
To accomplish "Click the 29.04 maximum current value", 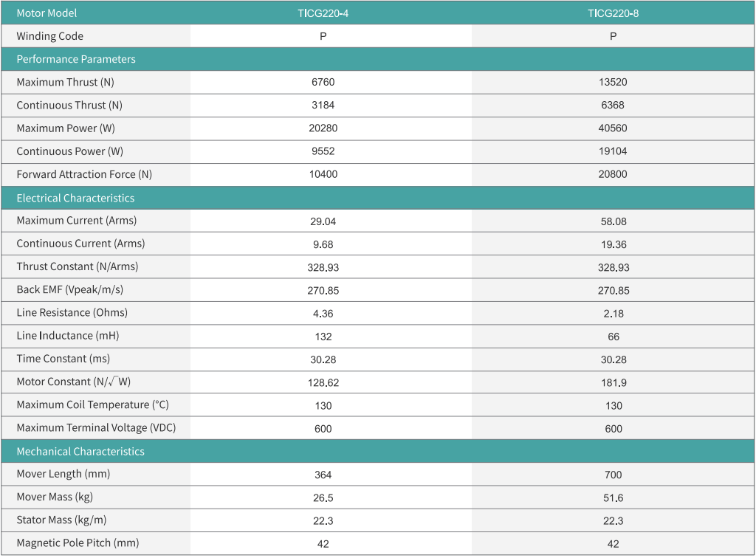I will [x=323, y=221].
